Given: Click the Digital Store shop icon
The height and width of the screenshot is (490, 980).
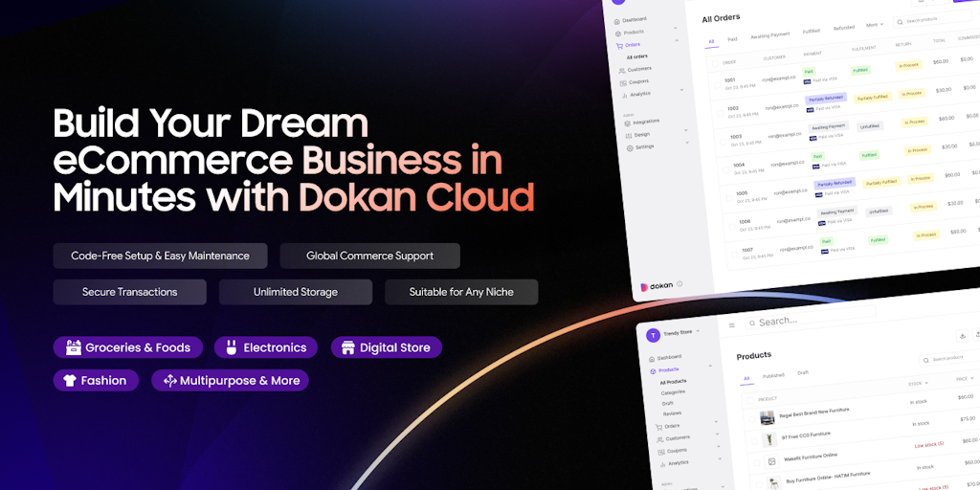Looking at the screenshot, I should [x=347, y=347].
